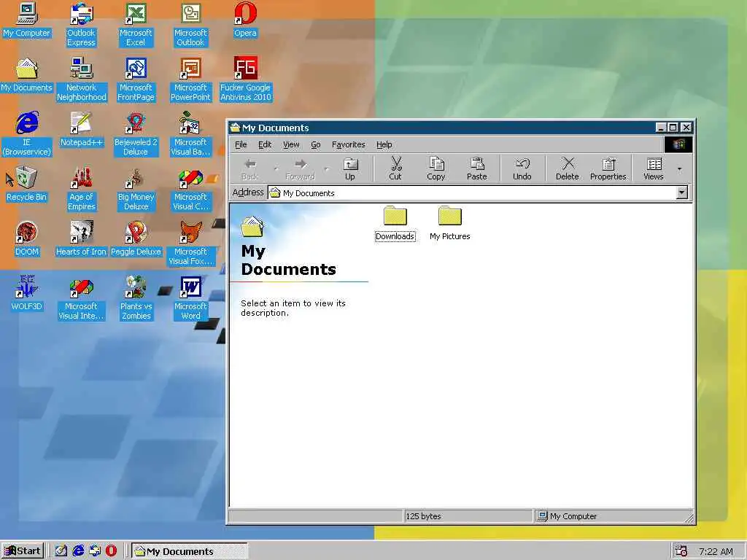This screenshot has height=560, width=747.
Task: Open Properties from the toolbar
Action: pos(608,168)
